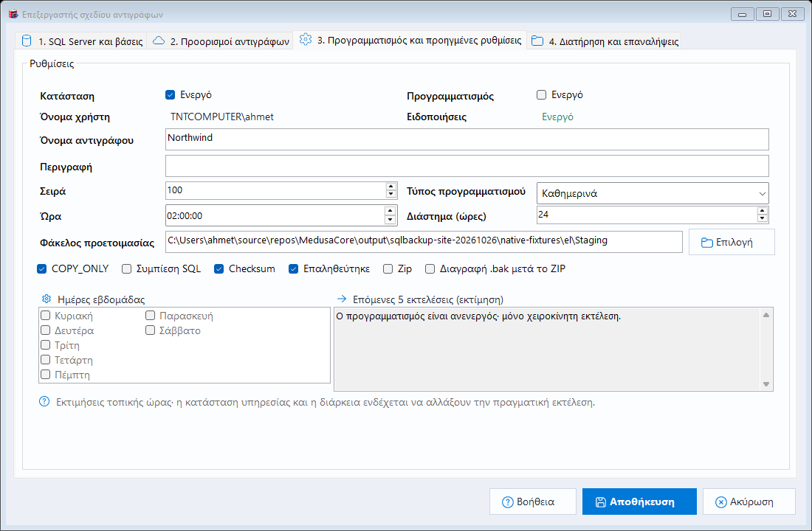The height and width of the screenshot is (531, 812).
Task: Click the question mark info icon near Εκτιμήσεις
Action: (x=44, y=402)
